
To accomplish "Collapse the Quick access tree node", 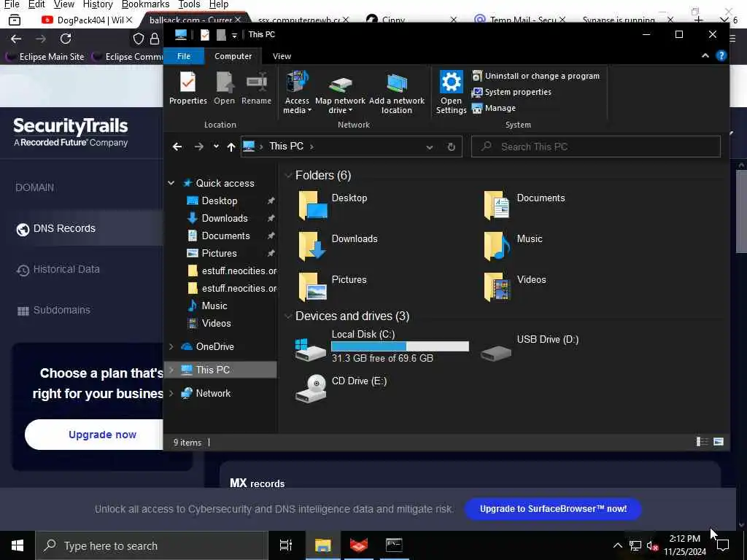I will (x=171, y=183).
